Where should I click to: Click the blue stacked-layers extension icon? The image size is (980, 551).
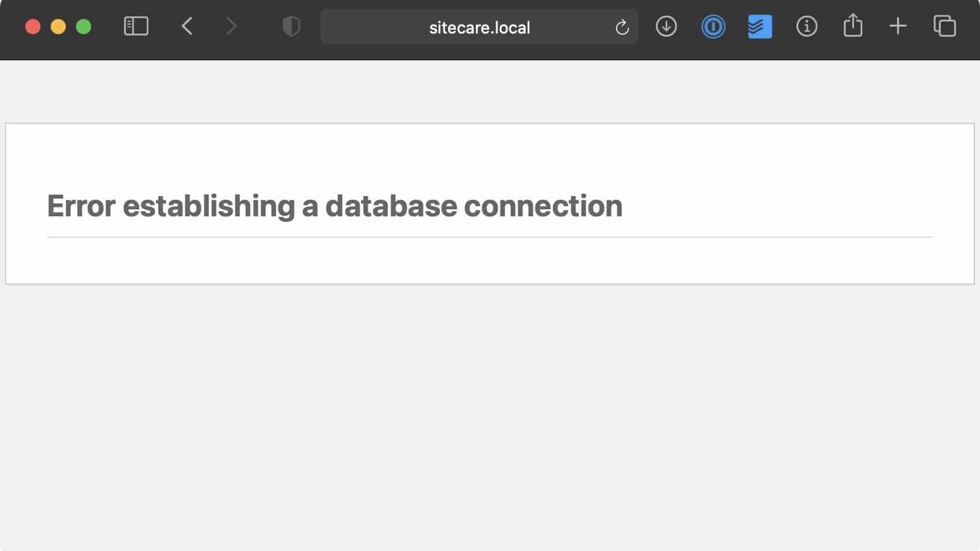(x=760, y=27)
